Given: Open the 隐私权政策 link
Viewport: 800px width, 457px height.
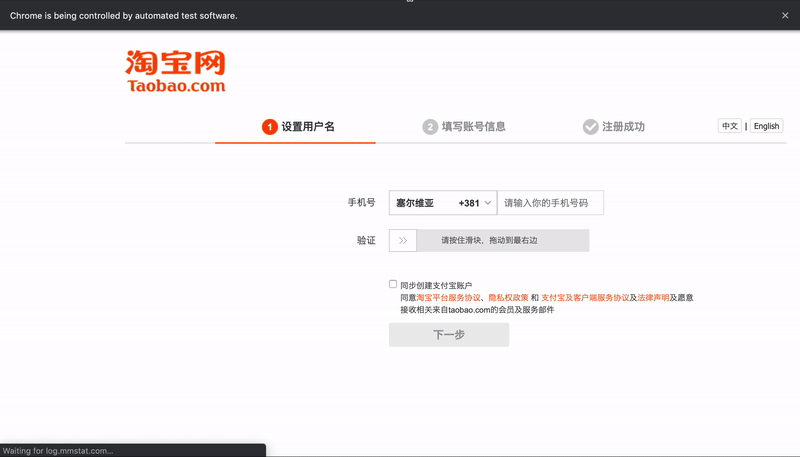Looking at the screenshot, I should pyautogui.click(x=508, y=297).
